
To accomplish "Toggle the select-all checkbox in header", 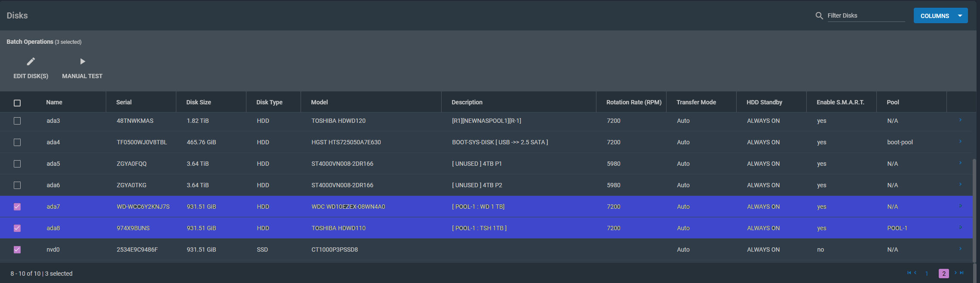I will (x=17, y=103).
